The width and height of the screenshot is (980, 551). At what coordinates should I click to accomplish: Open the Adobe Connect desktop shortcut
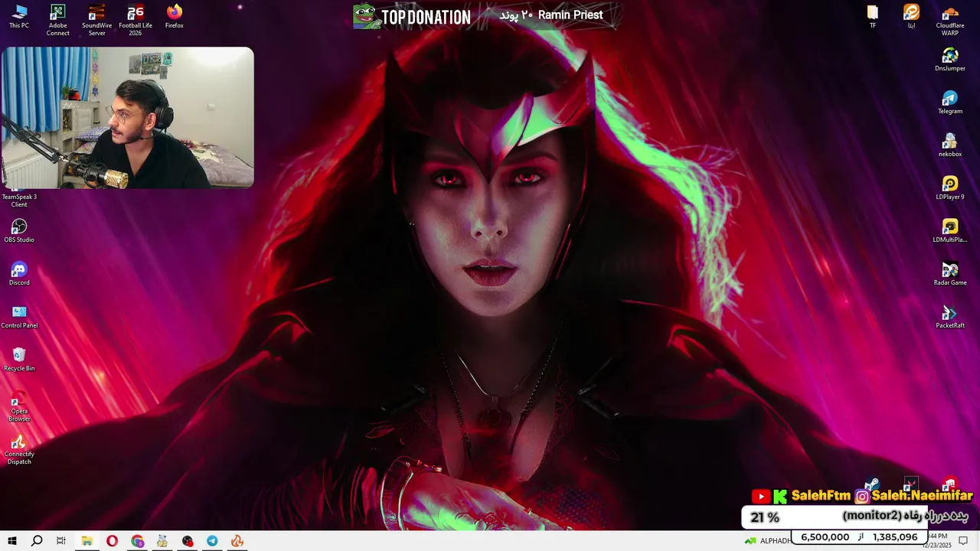57,20
